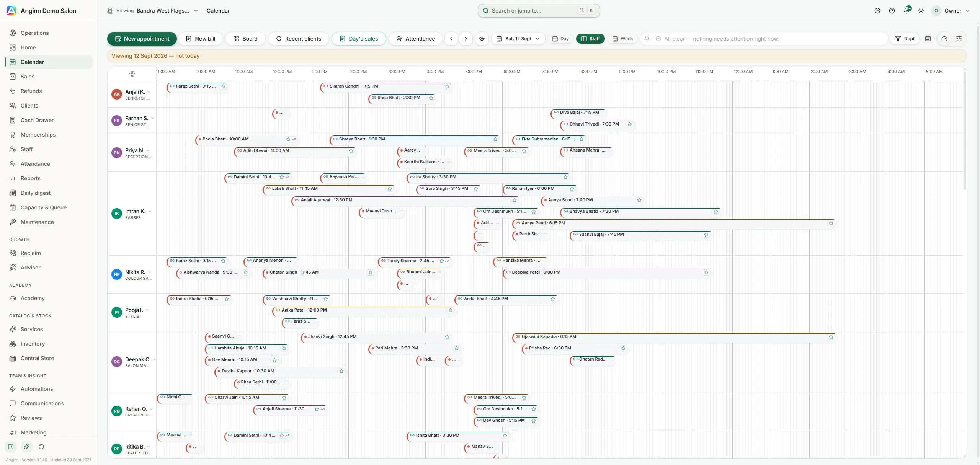This screenshot has width=980, height=465.
Task: Expand Anjali K. staff options chevron
Action: 149,92
